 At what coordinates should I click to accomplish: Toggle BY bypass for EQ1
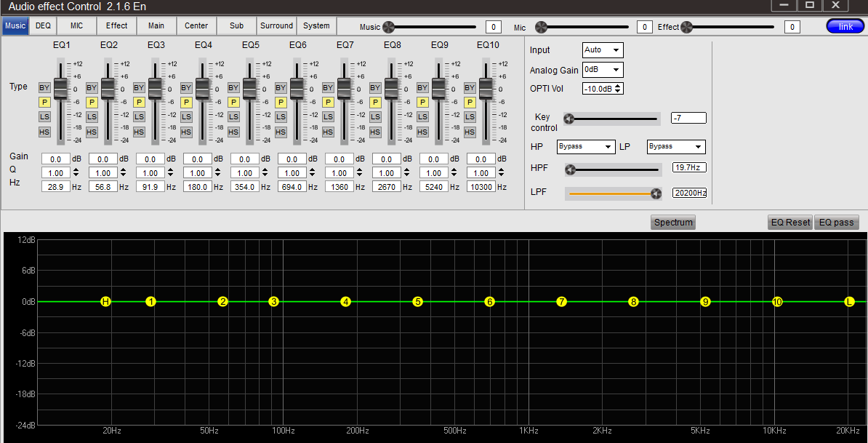[x=44, y=88]
